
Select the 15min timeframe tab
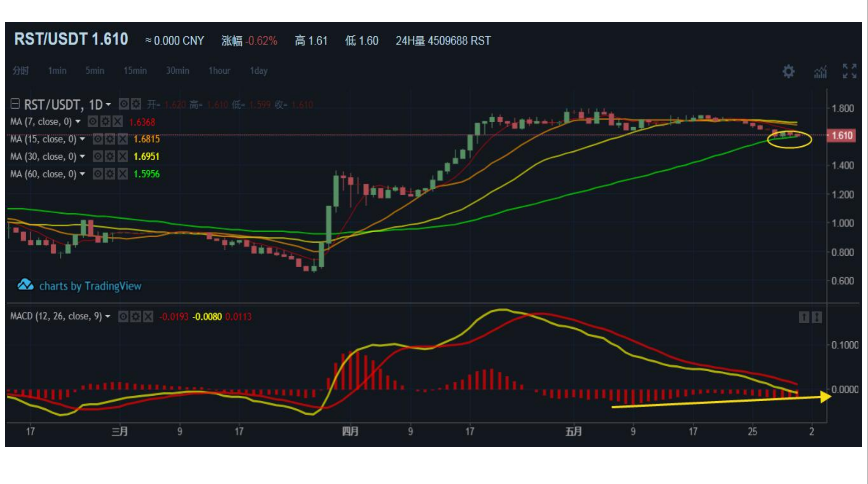pyautogui.click(x=135, y=71)
